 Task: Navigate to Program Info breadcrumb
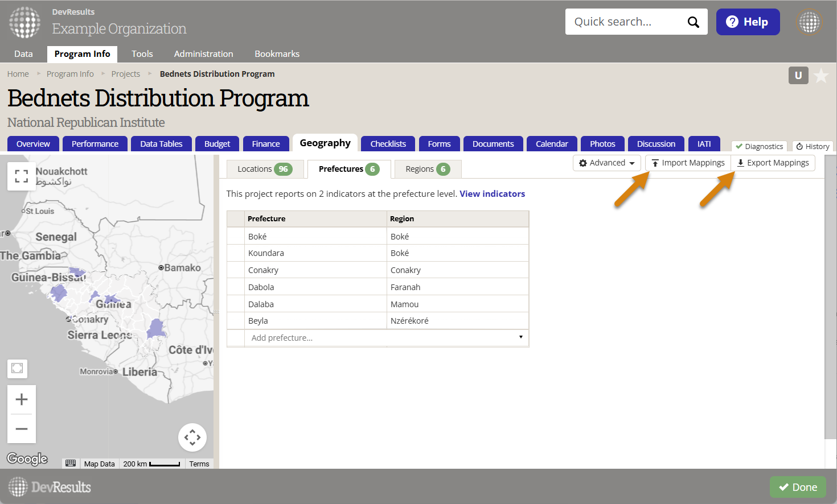tap(70, 74)
